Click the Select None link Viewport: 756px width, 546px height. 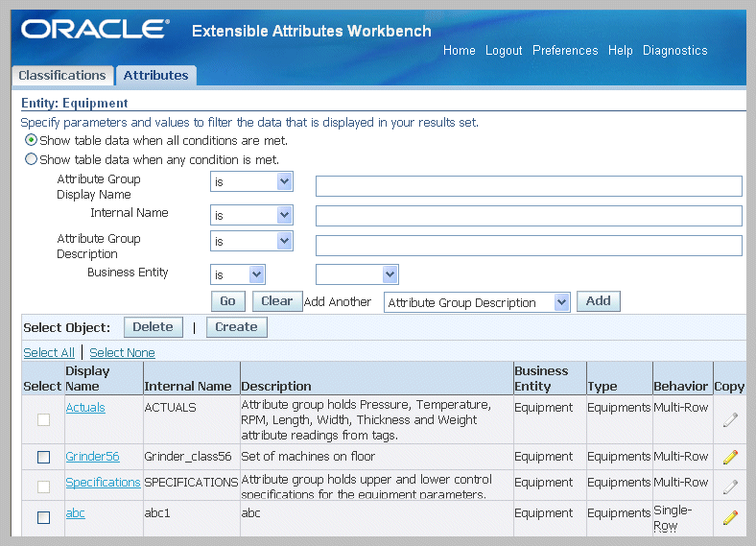coord(122,352)
